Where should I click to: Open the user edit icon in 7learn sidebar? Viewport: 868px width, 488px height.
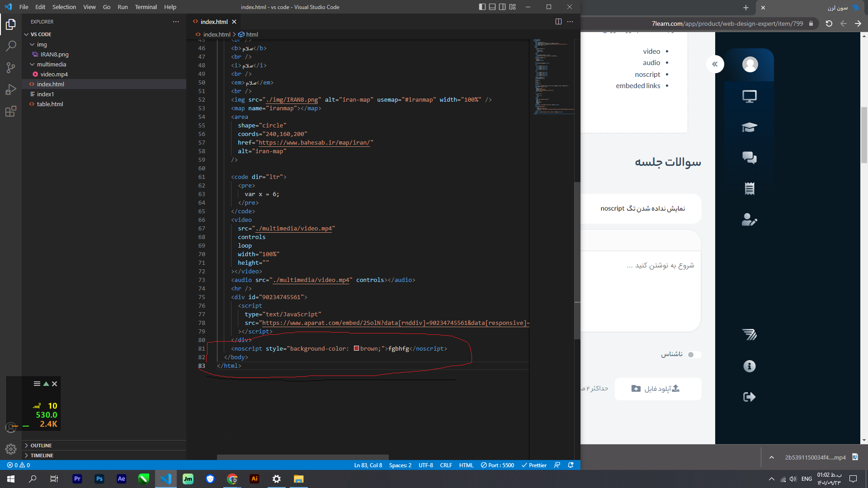click(750, 219)
